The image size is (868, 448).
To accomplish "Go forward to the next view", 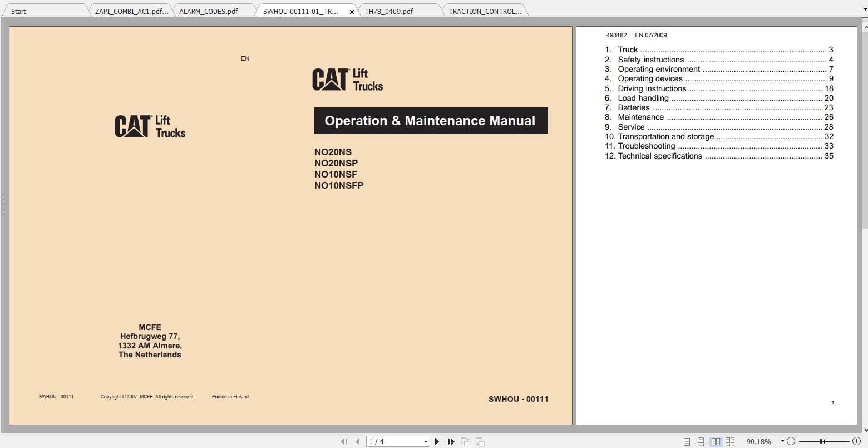I will click(x=479, y=441).
